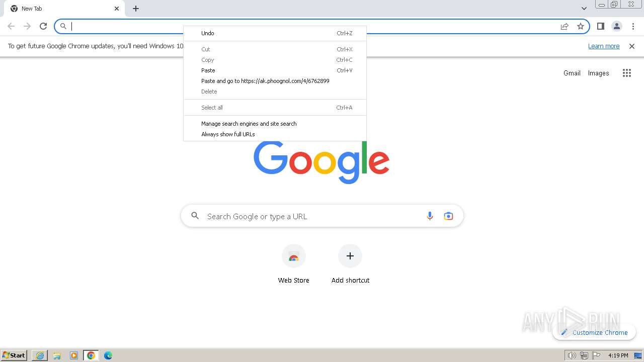The image size is (644, 362).
Task: Click the search box magnifier icon
Action: tap(195, 216)
